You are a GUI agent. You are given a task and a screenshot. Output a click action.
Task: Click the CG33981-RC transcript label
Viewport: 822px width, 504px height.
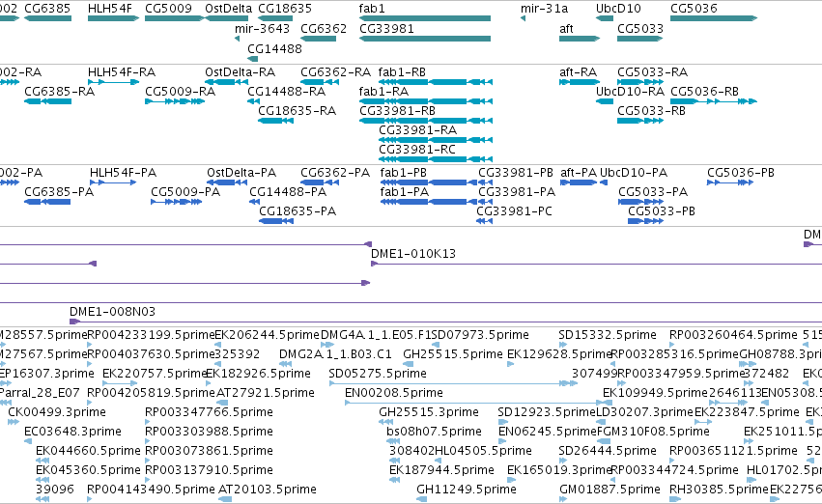(417, 150)
